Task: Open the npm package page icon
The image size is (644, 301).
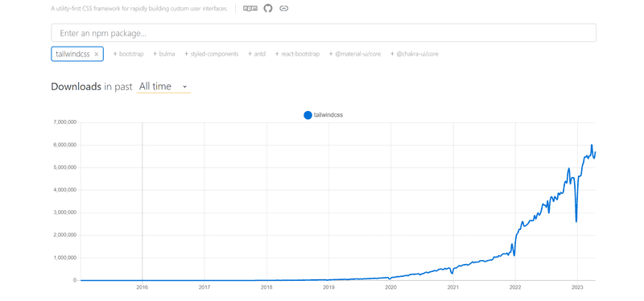Action: pos(250,8)
